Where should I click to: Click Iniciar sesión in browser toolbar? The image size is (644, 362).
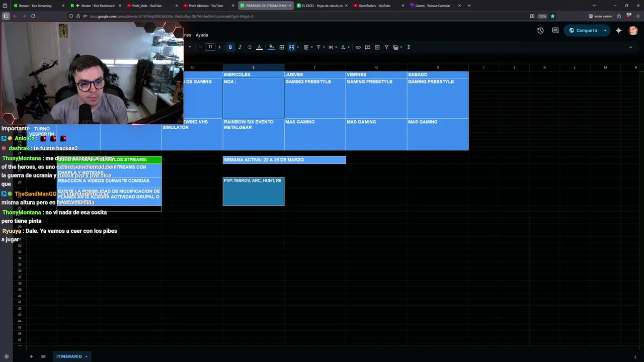pyautogui.click(x=600, y=16)
